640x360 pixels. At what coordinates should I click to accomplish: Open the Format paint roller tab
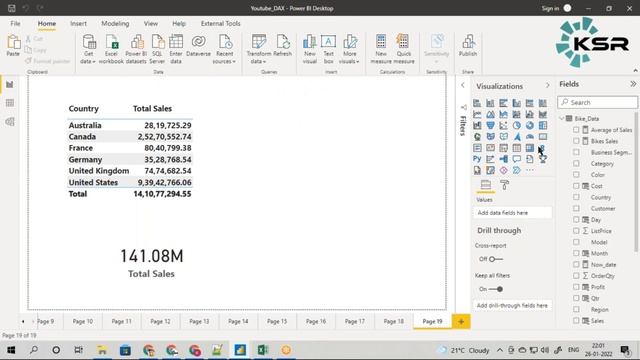tap(504, 185)
